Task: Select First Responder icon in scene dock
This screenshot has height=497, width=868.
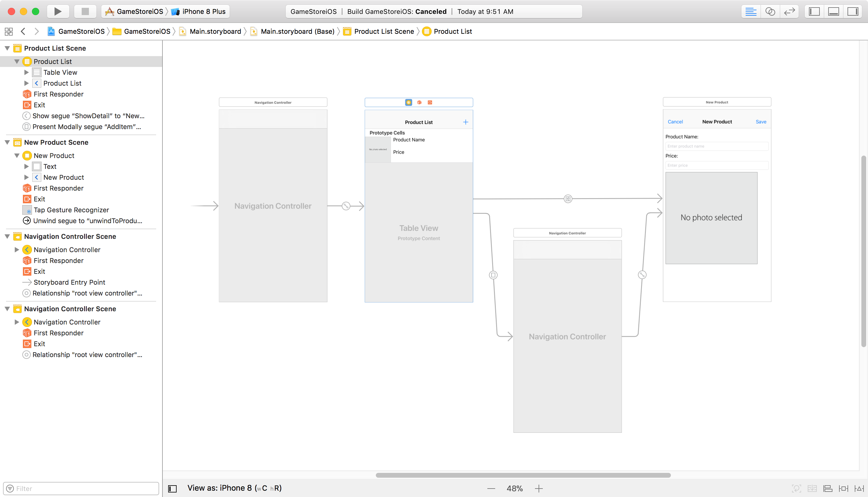Action: click(419, 103)
